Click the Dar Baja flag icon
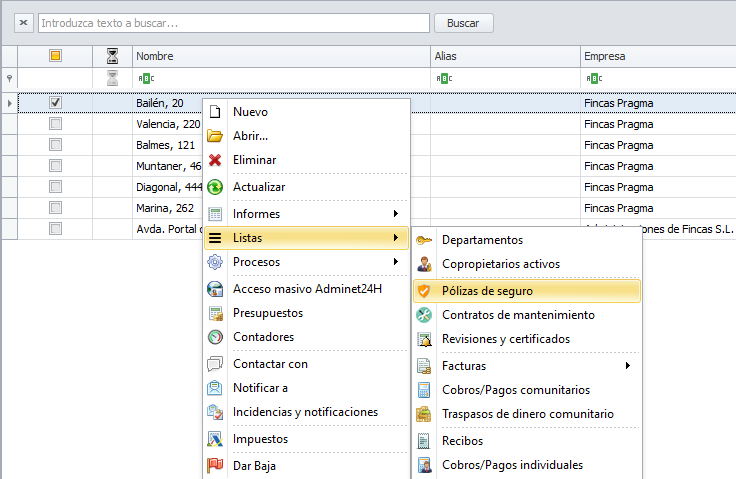The image size is (736, 479). click(214, 465)
